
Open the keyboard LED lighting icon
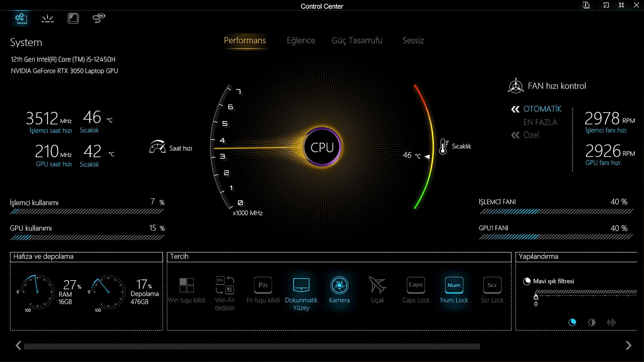(47, 18)
